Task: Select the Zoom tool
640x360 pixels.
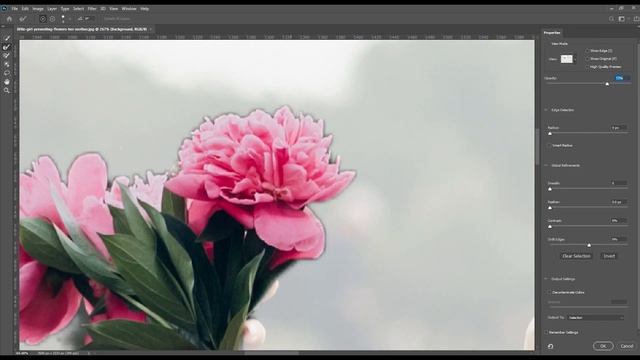Action: (x=7, y=90)
